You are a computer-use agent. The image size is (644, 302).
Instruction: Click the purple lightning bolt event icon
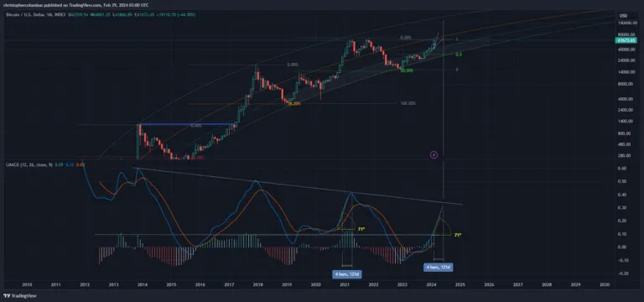pyautogui.click(x=434, y=155)
